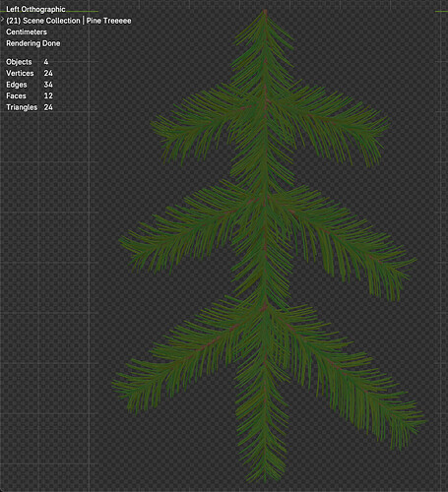Click the Rendering Done status text

pyautogui.click(x=33, y=43)
